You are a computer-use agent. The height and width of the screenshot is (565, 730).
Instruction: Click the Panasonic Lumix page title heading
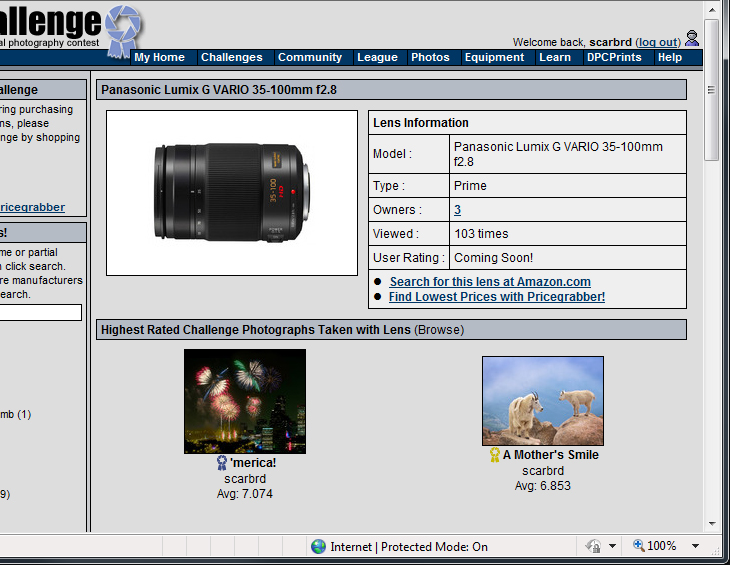[219, 90]
